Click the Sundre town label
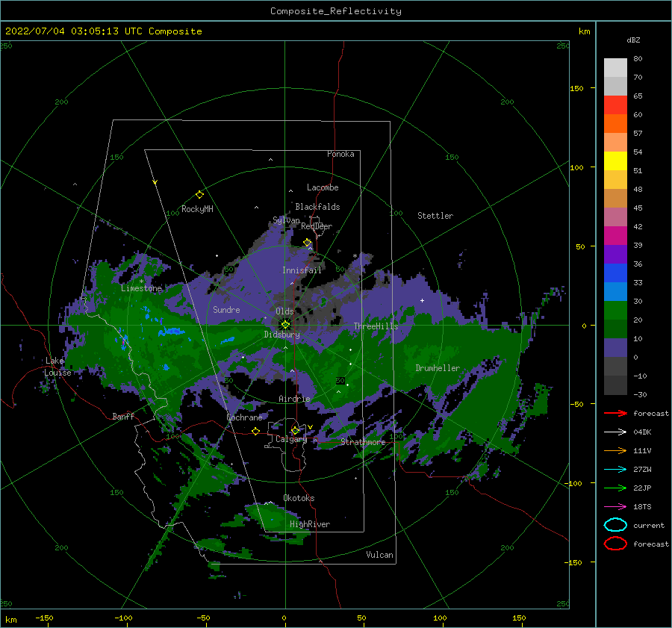Viewport: 672px width, 628px height. (226, 309)
